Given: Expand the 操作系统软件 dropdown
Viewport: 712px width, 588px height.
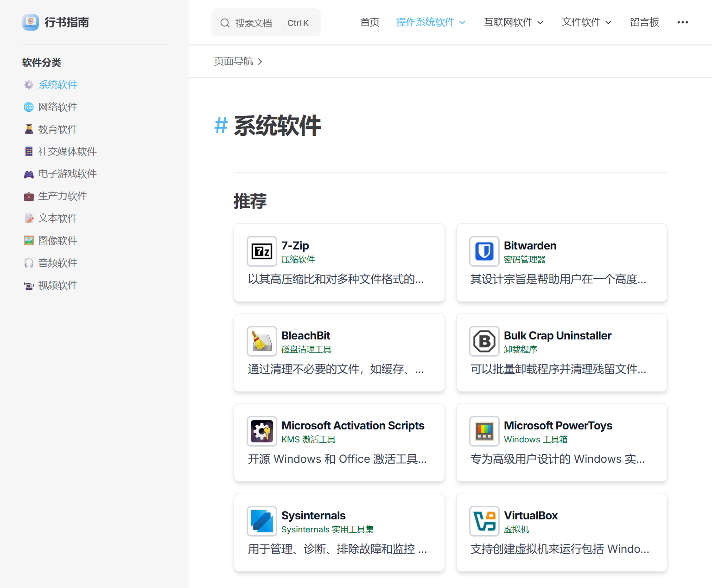Looking at the screenshot, I should (430, 22).
